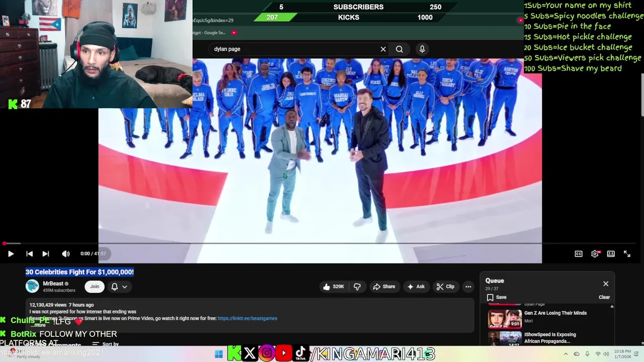Open the comments 'Sort by' dropdown

click(x=106, y=344)
